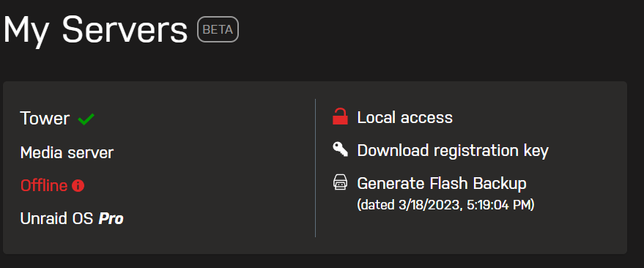Click the flash drive backup icon
Image resolution: width=644 pixels, height=268 pixels.
point(340,182)
